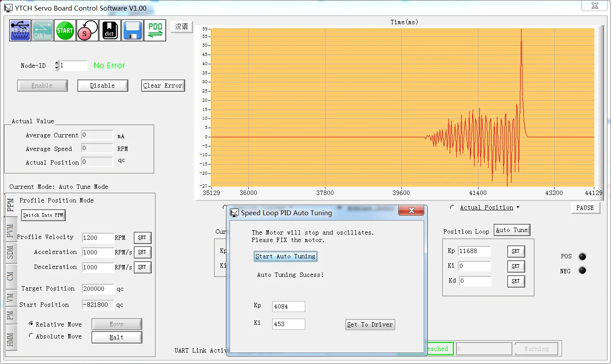Screen dimensions: 611x364
Task: Click SET next to Deceleration
Action: pos(142,267)
